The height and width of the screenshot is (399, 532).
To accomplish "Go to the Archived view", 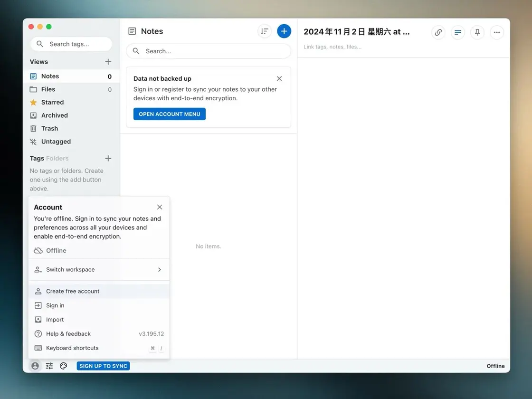I will pyautogui.click(x=71, y=115).
